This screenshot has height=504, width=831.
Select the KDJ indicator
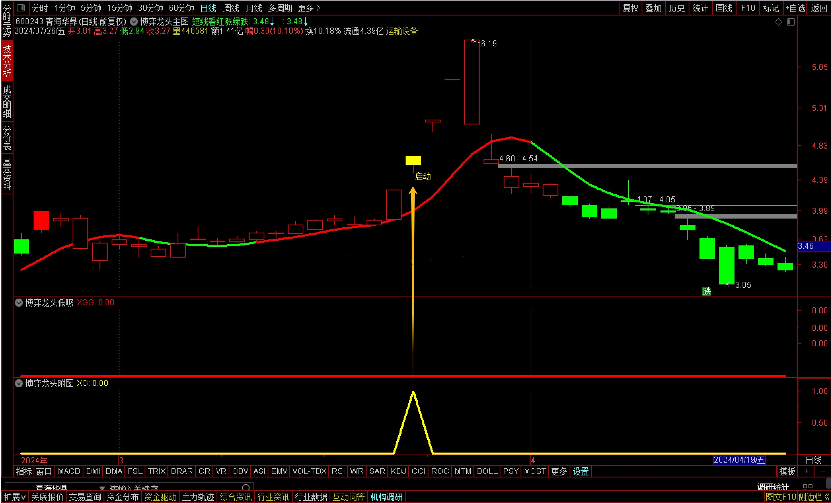398,471
